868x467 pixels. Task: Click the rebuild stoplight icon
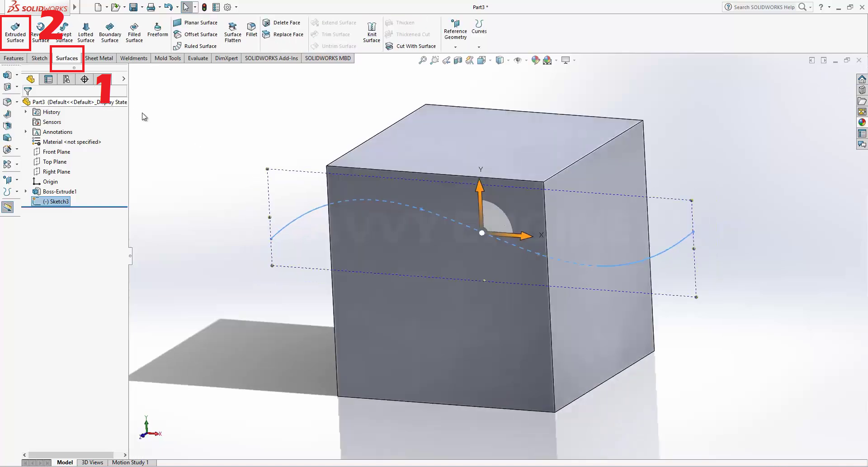pos(204,7)
